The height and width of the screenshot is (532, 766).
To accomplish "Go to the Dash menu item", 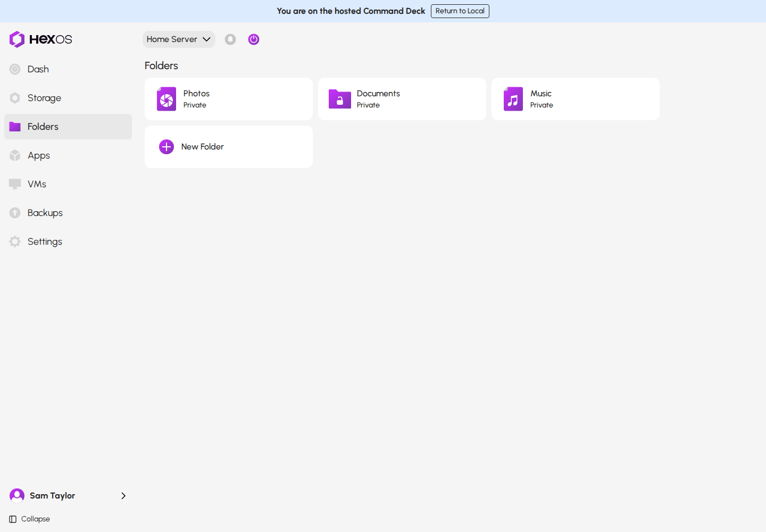I will tap(68, 69).
